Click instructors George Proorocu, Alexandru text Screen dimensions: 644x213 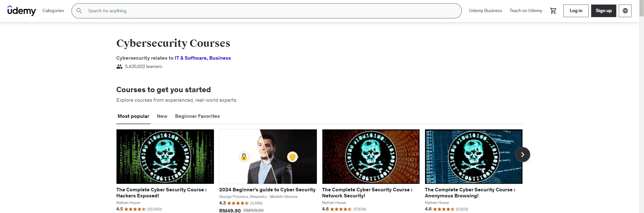coord(258,197)
